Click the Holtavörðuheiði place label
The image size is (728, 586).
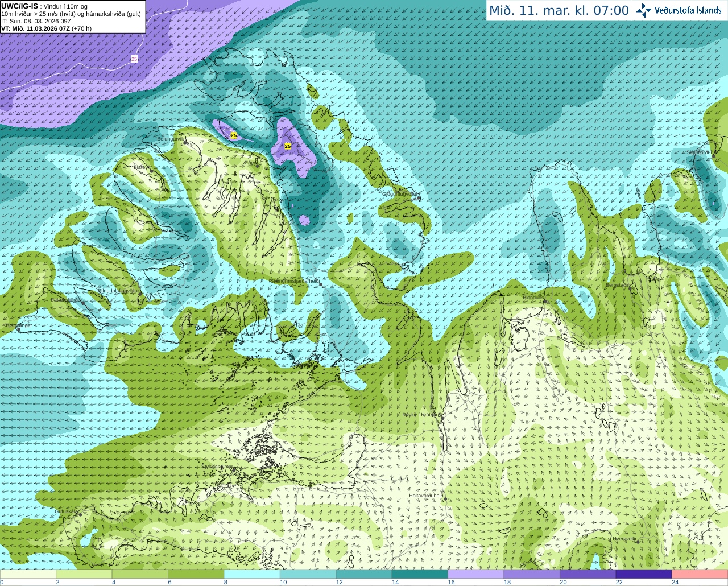(x=427, y=496)
